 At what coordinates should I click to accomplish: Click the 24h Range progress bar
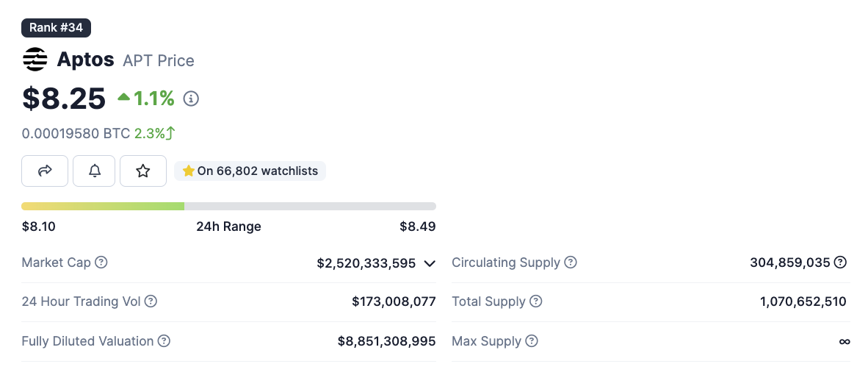point(228,207)
